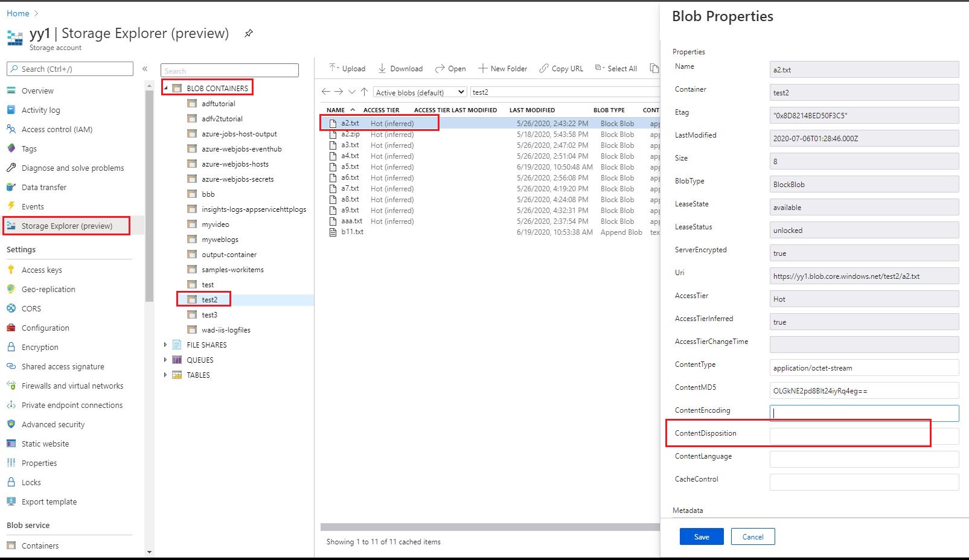Screen dimensions: 969x560
Task: Navigate back via the Home breadcrumb
Action: click(x=18, y=13)
